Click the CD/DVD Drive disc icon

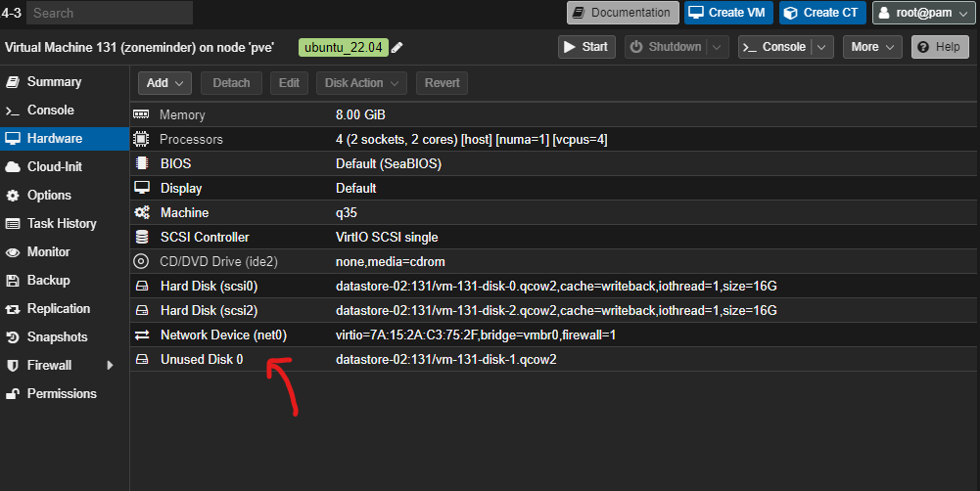[142, 261]
